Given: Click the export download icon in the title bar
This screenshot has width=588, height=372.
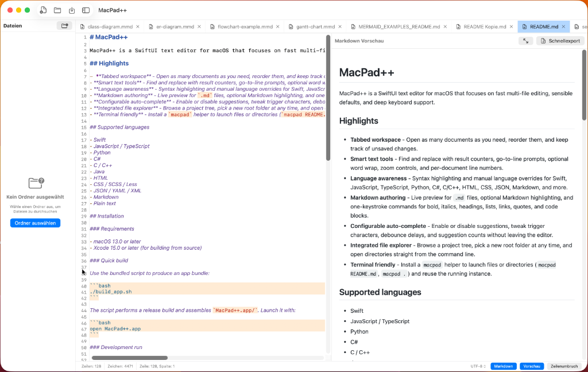Looking at the screenshot, I should 72,10.
